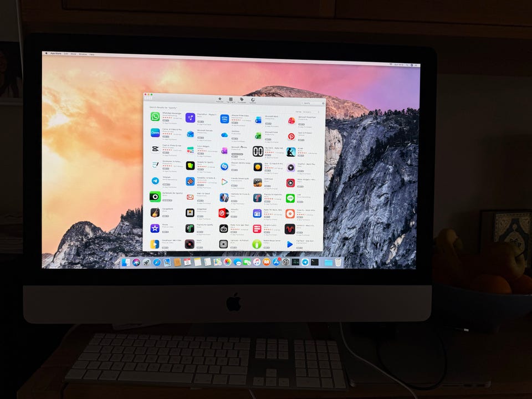Open Launchpad rocket icon in Dock
Image resolution: width=532 pixels, height=399 pixels.
pyautogui.click(x=146, y=262)
